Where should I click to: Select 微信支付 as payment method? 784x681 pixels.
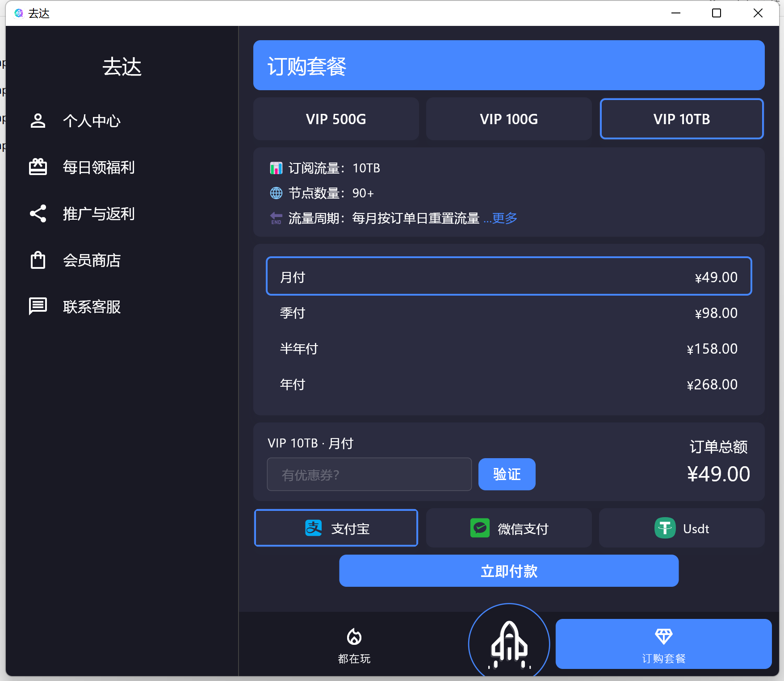509,528
